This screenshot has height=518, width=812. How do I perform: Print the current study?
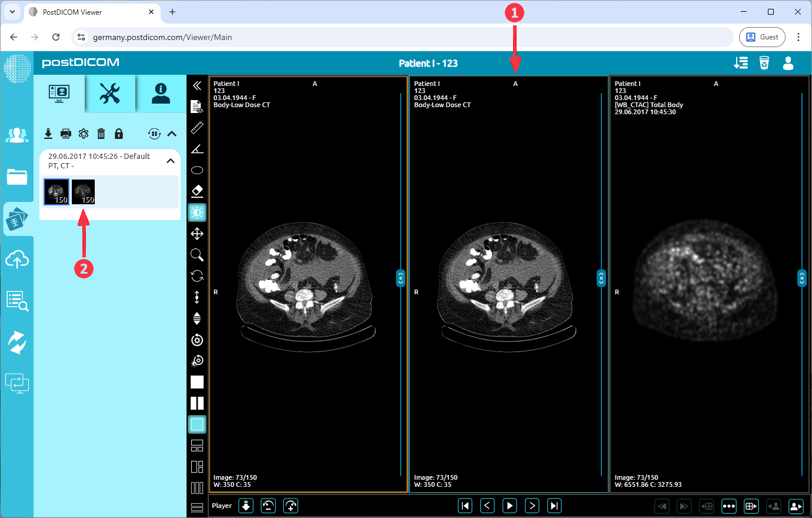pos(65,134)
